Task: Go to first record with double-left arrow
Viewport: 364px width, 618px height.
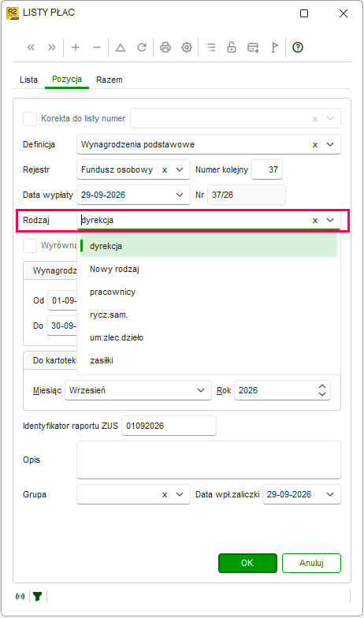Action: click(x=31, y=47)
